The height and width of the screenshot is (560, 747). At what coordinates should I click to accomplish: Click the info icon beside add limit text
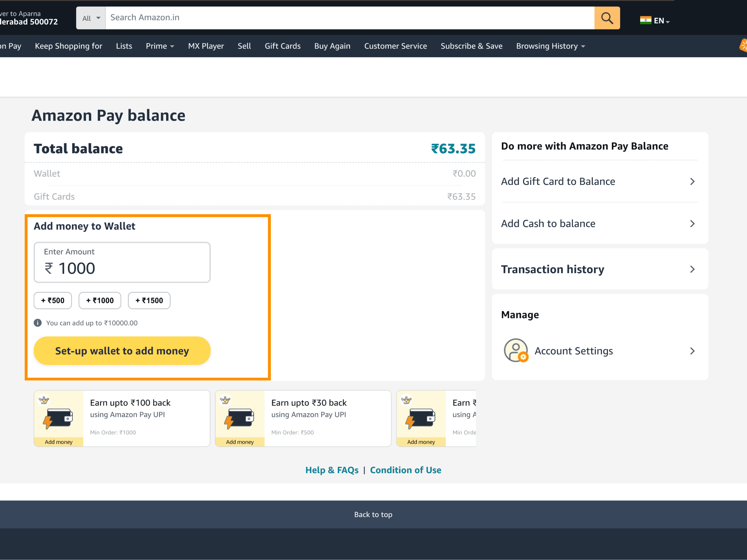click(x=38, y=323)
